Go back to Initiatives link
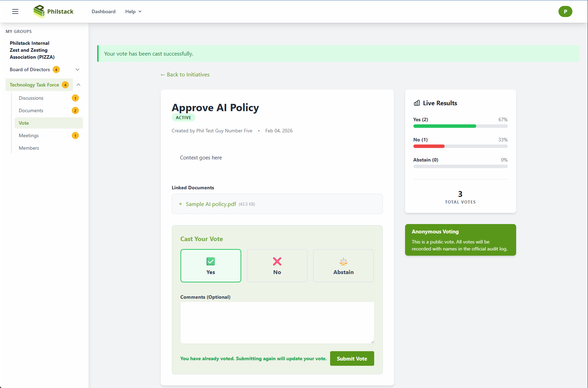This screenshot has height=388, width=588. tap(185, 75)
